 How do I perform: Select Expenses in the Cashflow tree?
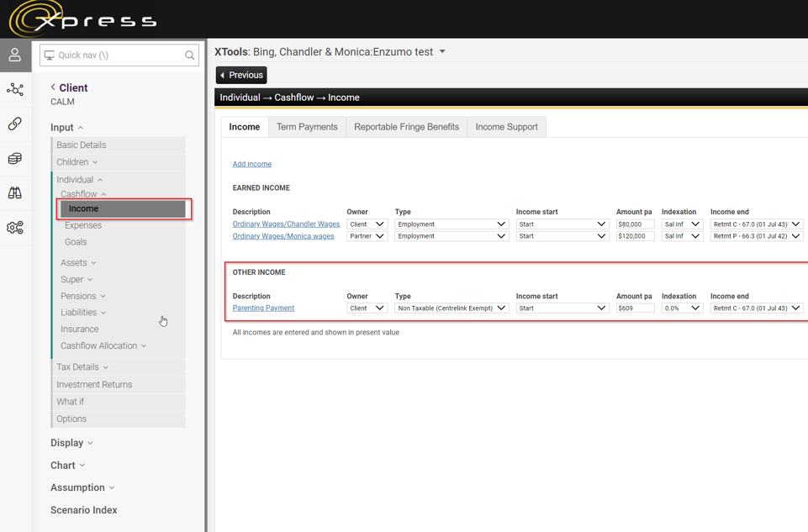coord(83,225)
